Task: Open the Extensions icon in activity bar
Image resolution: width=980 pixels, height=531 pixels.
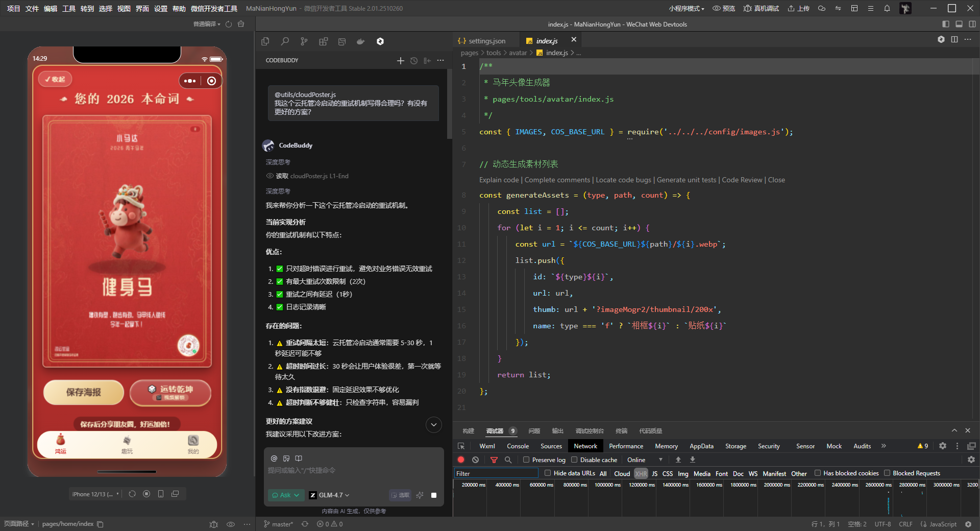Action: tap(323, 41)
